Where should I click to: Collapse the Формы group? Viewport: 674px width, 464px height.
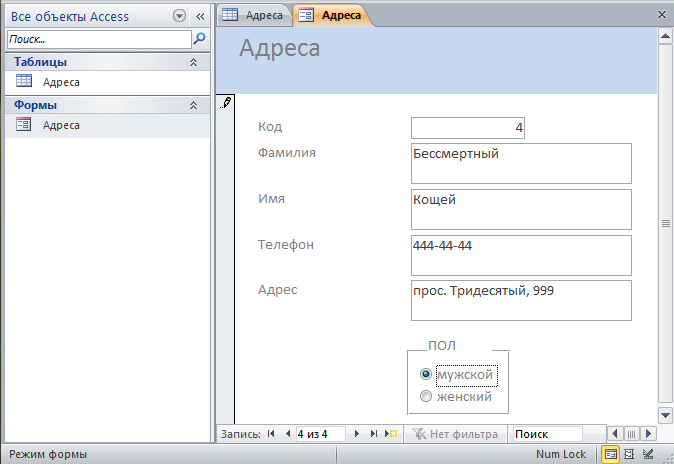tap(193, 105)
